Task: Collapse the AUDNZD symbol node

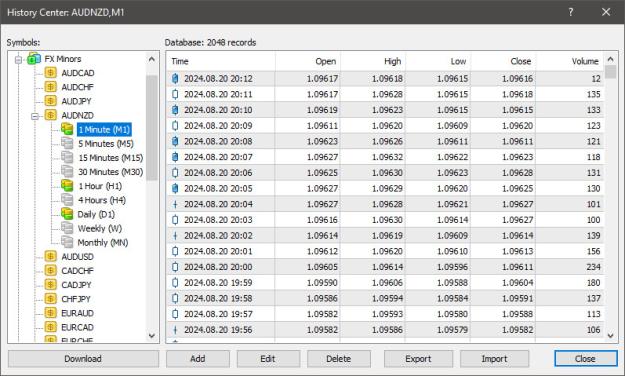Action: pos(35,116)
